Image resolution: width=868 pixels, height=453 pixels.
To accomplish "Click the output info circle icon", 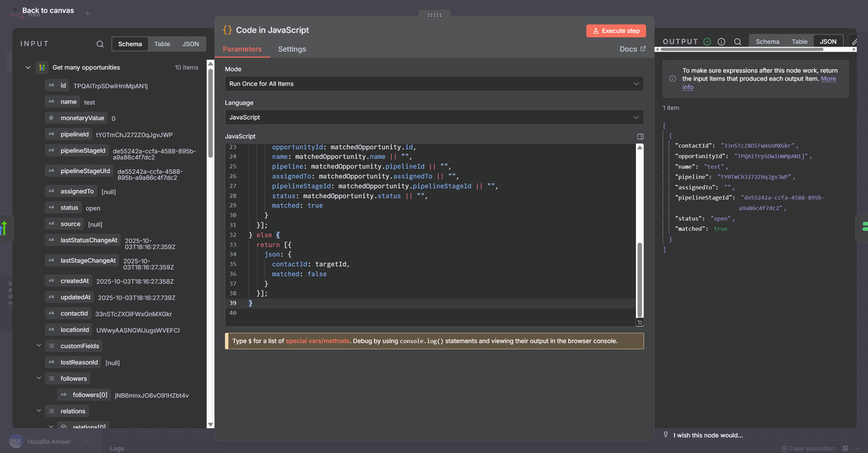I will (722, 42).
